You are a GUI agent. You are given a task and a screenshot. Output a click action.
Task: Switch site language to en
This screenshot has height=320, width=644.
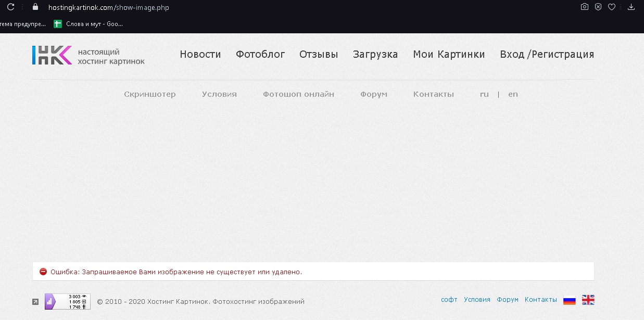tap(513, 94)
